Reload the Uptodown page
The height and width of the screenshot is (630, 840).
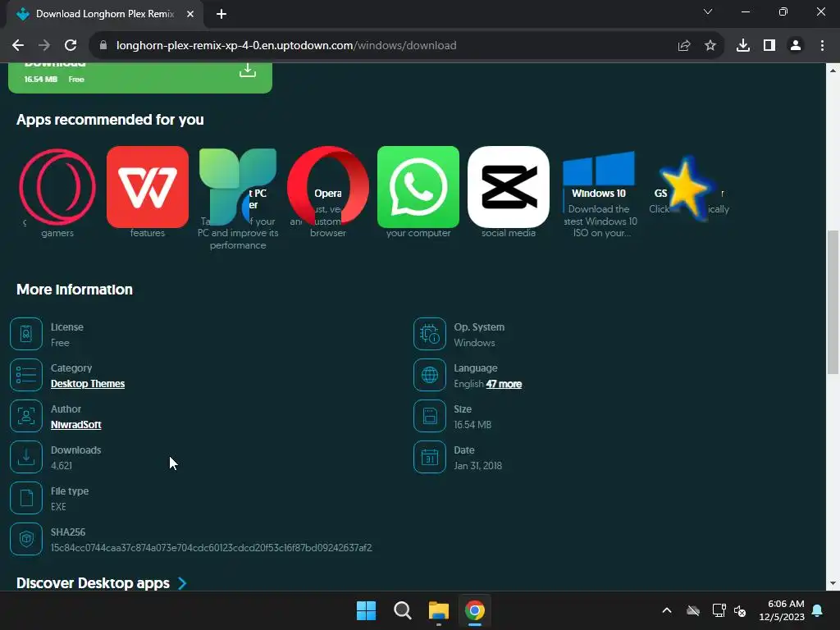point(71,46)
